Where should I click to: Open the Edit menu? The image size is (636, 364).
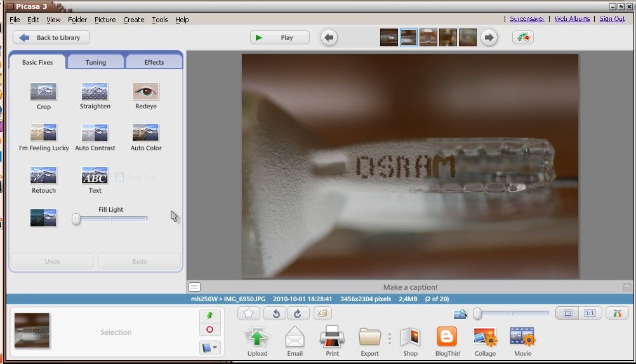[x=33, y=20]
